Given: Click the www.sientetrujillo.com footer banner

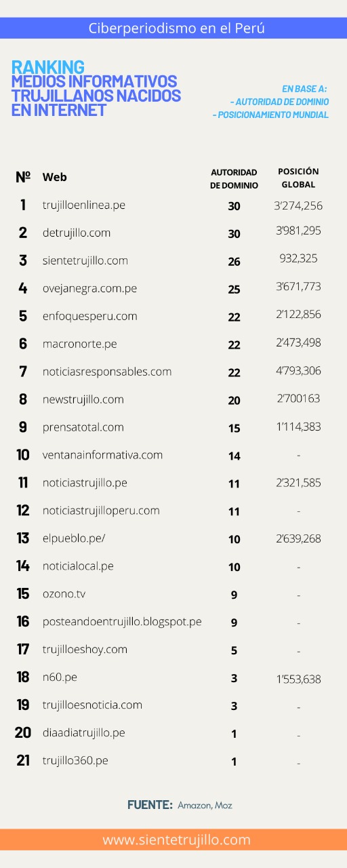Looking at the screenshot, I should 173,840.
